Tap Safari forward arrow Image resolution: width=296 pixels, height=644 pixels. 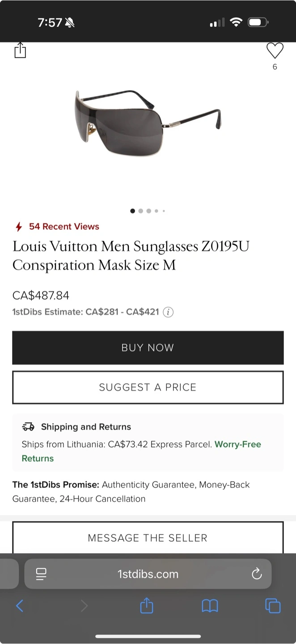click(x=84, y=606)
